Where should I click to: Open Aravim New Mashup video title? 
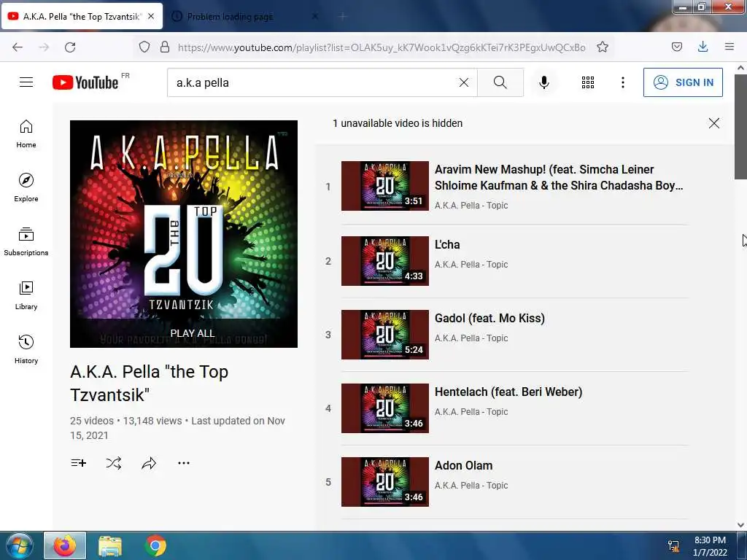point(559,177)
